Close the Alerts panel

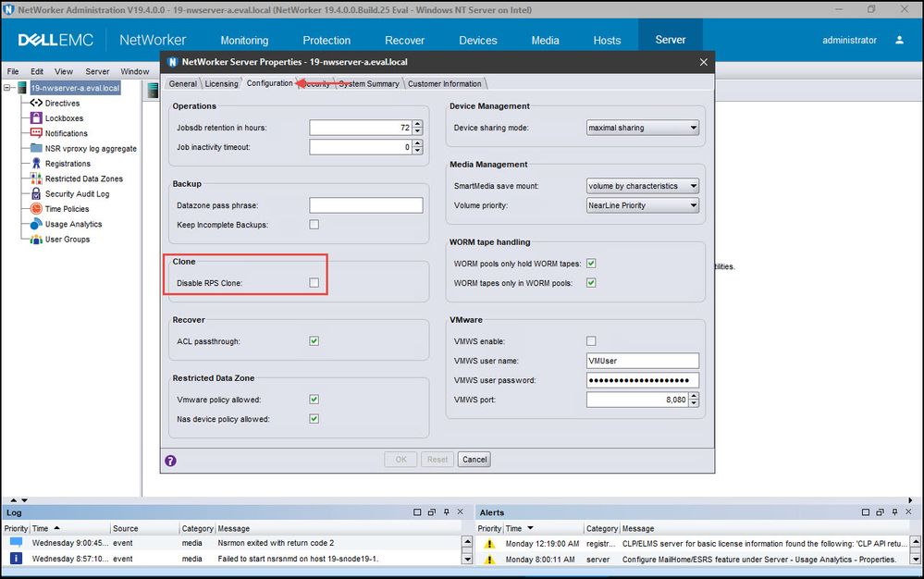pos(908,512)
